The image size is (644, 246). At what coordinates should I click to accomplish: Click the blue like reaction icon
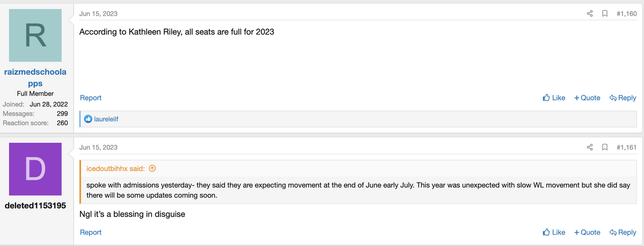point(89,119)
